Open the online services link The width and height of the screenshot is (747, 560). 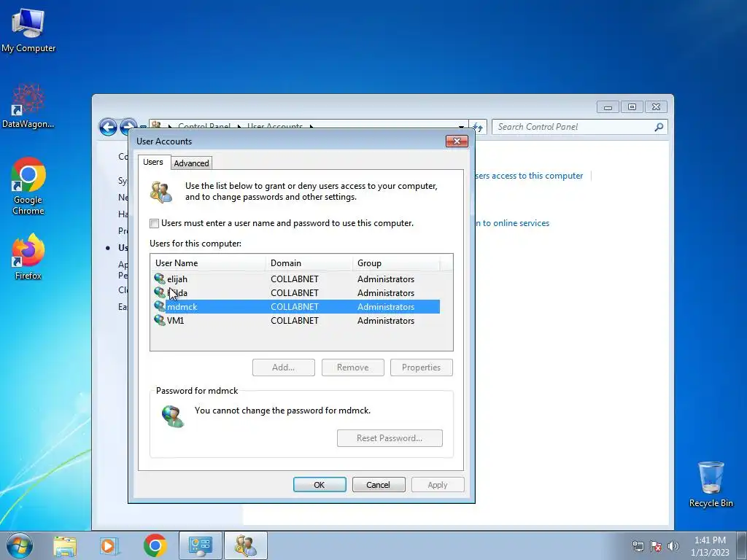[x=513, y=223]
